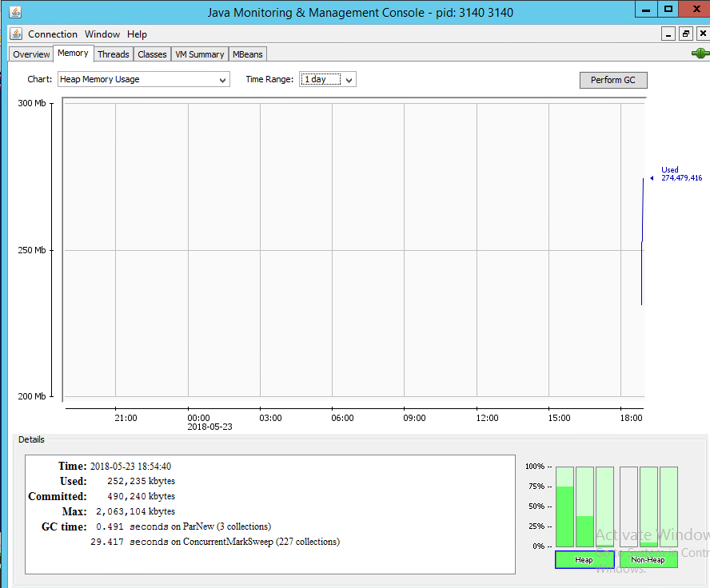This screenshot has height=588, width=710.
Task: Click the ConcurrentMarkSweep GC time line
Action: [x=215, y=542]
